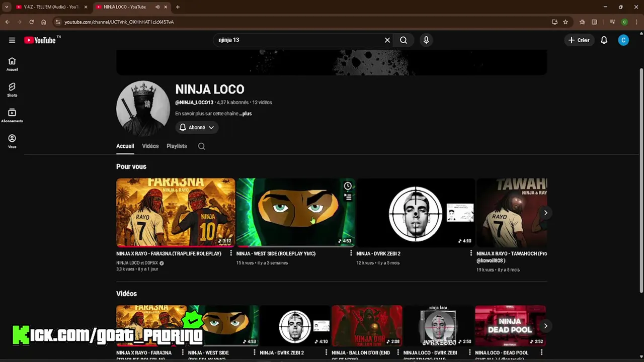Open NINJA LOCO et DOFAX channel link
Screen dimensions: 644x362
pyautogui.click(x=137, y=263)
